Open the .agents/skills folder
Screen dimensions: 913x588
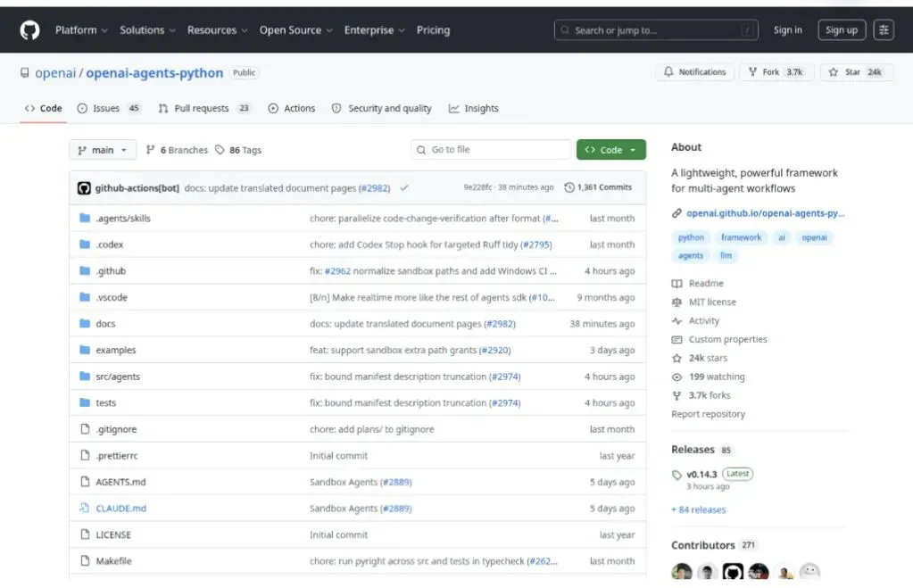click(123, 219)
